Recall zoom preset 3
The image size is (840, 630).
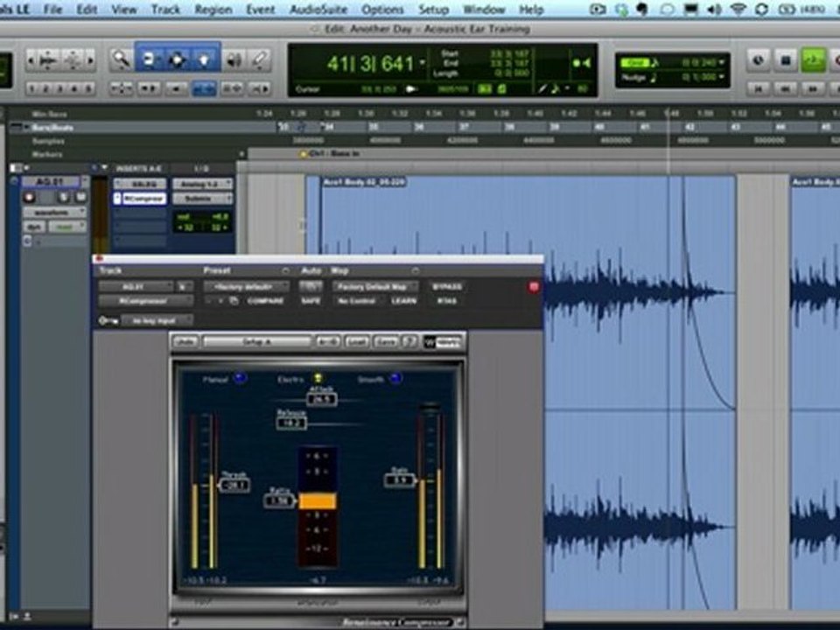pos(60,89)
